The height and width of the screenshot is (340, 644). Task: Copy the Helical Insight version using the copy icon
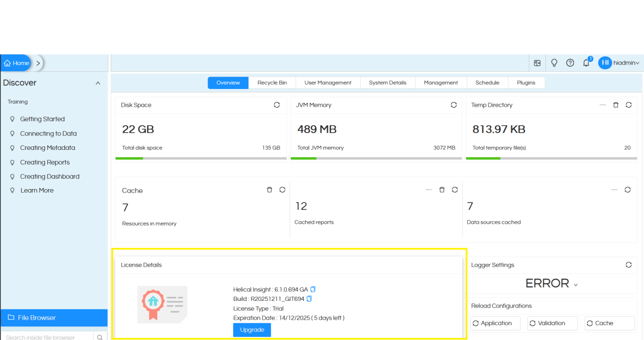pyautogui.click(x=312, y=289)
